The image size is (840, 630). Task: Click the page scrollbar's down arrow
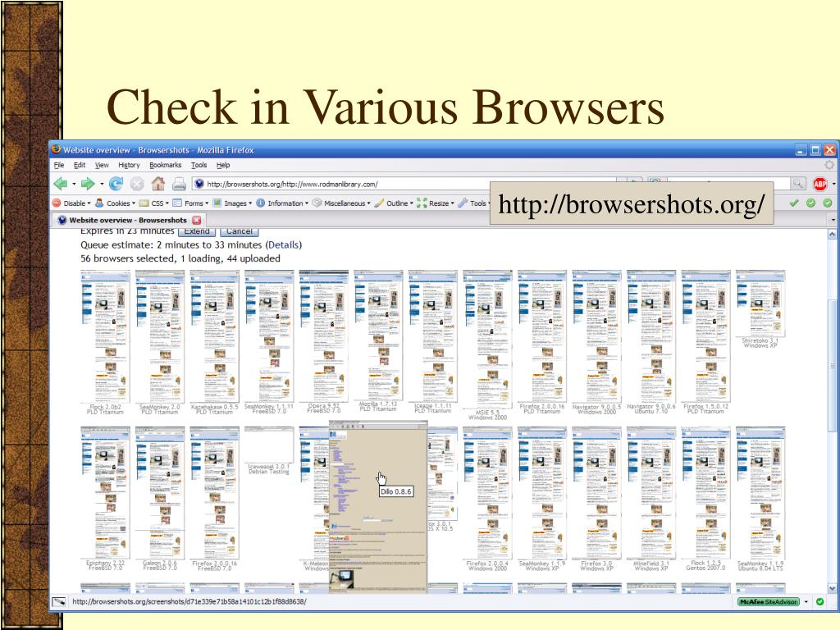(833, 589)
